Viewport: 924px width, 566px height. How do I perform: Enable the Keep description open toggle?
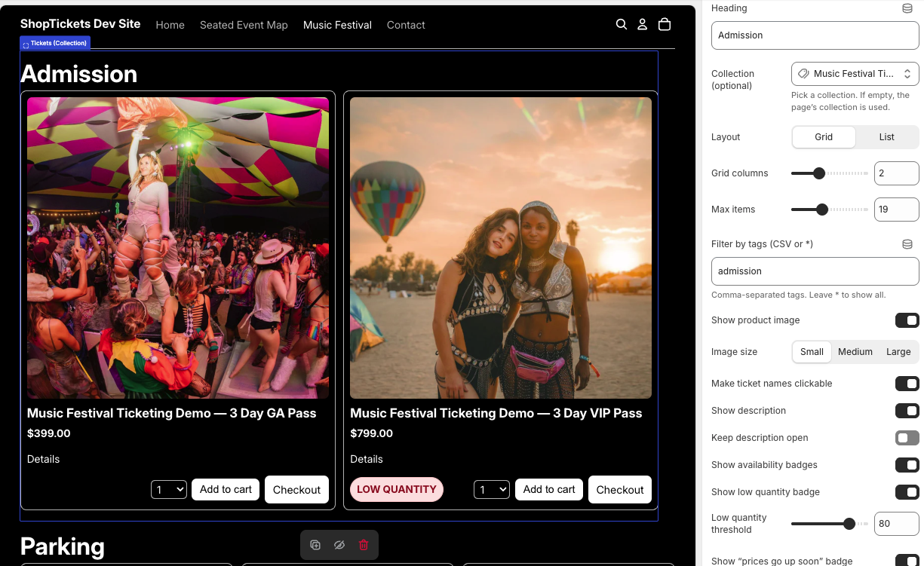[x=907, y=438]
